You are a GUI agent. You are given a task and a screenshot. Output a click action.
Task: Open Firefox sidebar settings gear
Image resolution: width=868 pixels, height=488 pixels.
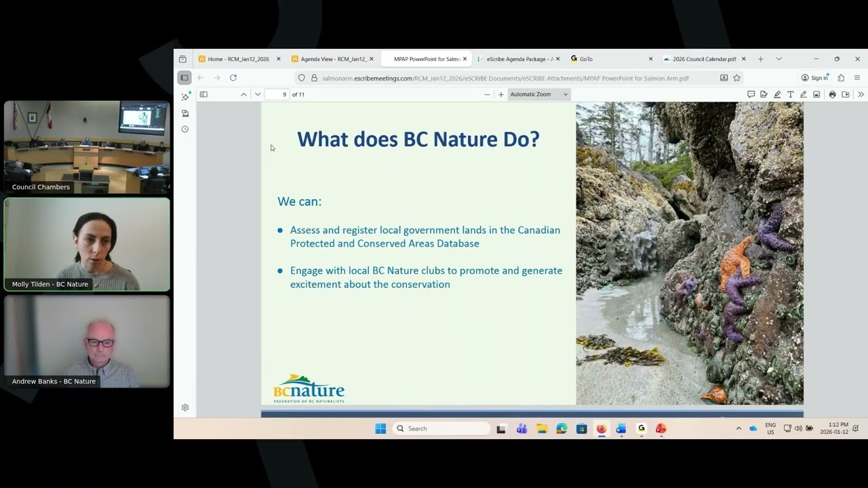[x=185, y=407]
